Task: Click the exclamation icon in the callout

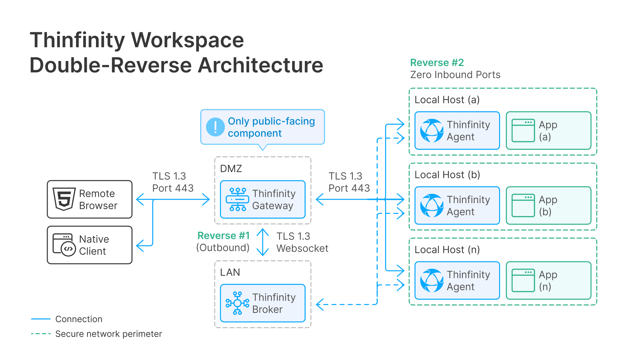Action: [215, 127]
